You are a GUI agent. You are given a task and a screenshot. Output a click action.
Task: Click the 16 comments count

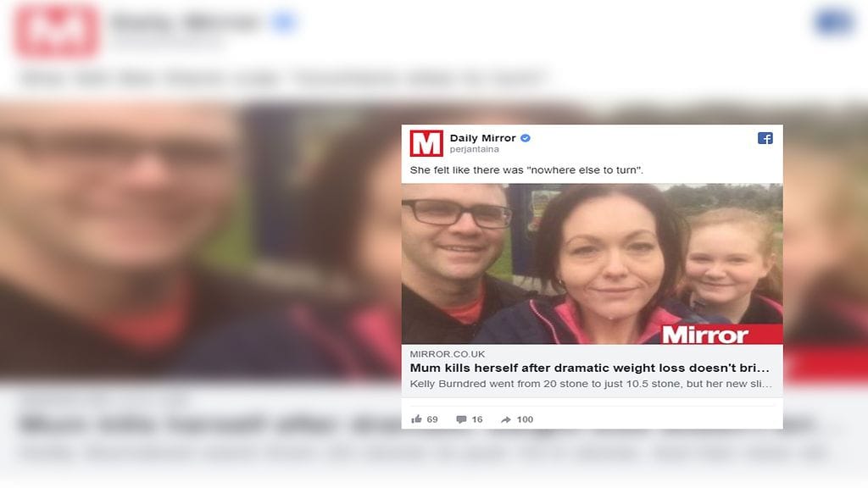click(x=477, y=419)
